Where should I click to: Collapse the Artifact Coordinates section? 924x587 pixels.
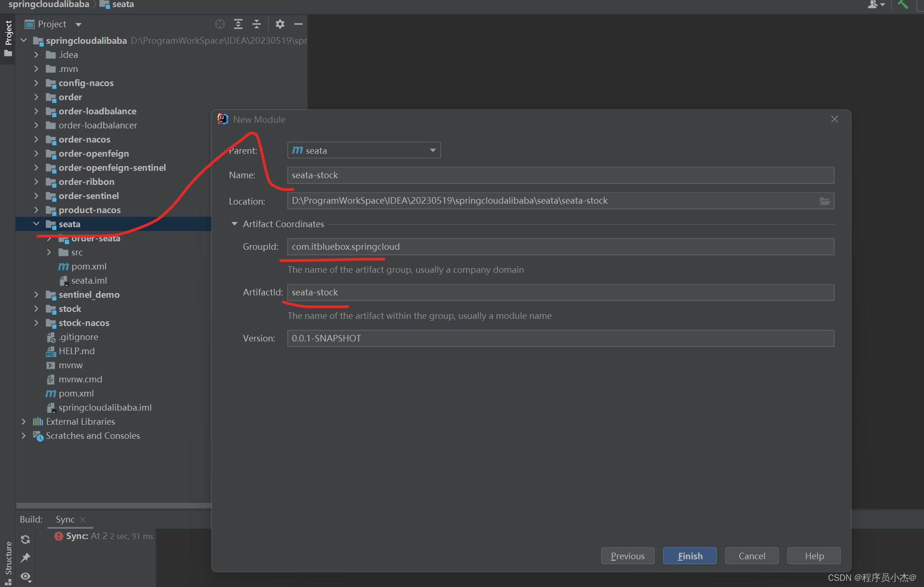(235, 224)
